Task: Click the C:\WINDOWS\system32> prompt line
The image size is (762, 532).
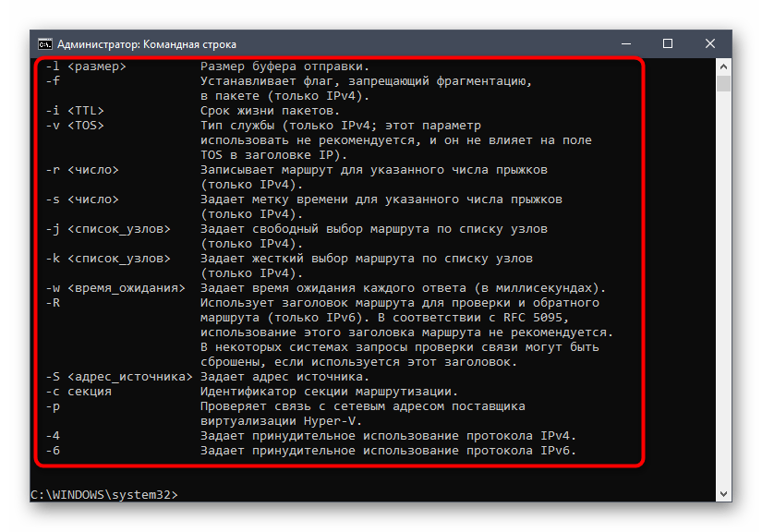Action: [x=103, y=495]
